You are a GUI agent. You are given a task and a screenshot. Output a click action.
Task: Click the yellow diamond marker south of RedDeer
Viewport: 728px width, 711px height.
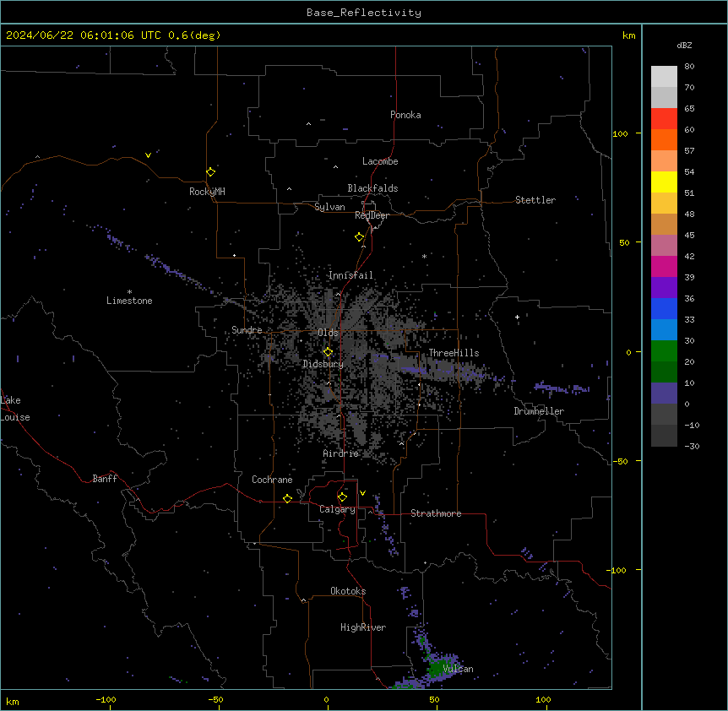point(360,237)
